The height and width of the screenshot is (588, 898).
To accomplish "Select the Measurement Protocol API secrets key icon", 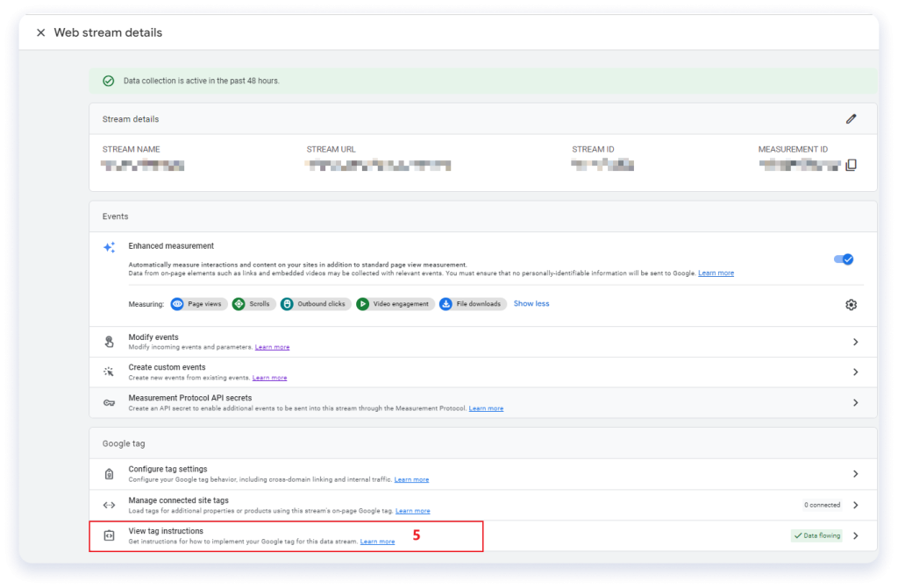I will point(110,403).
